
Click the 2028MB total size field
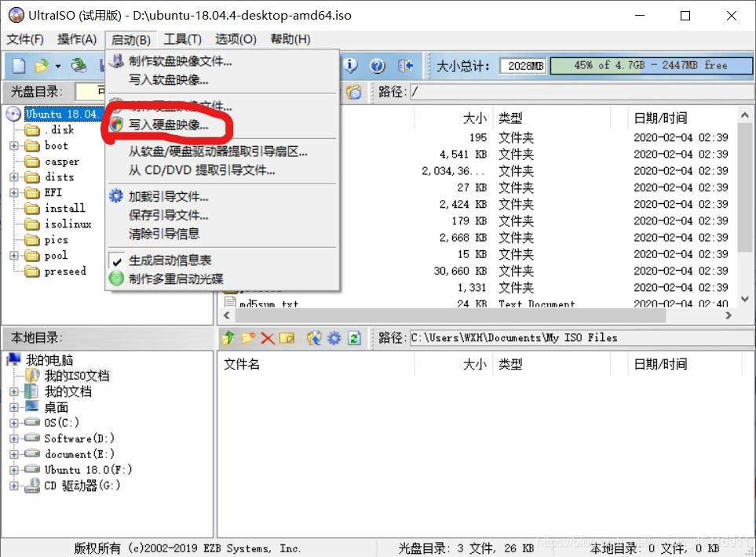pyautogui.click(x=524, y=66)
